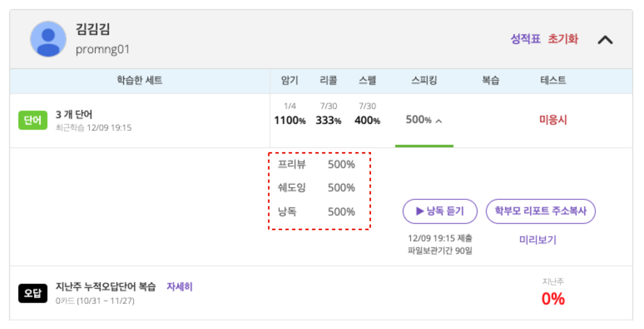Click the 쉐도잉 500% row
Viewport: 644px width, 329px height.
pos(316,188)
